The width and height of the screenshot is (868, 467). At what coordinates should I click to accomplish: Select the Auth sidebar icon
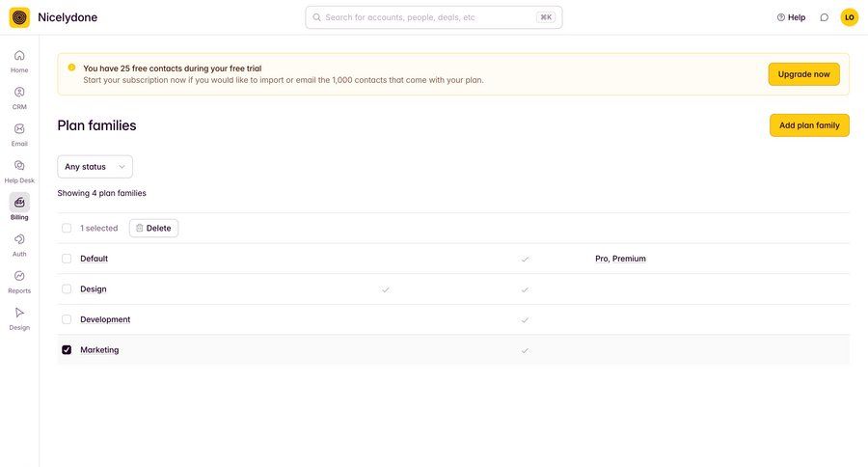click(19, 239)
